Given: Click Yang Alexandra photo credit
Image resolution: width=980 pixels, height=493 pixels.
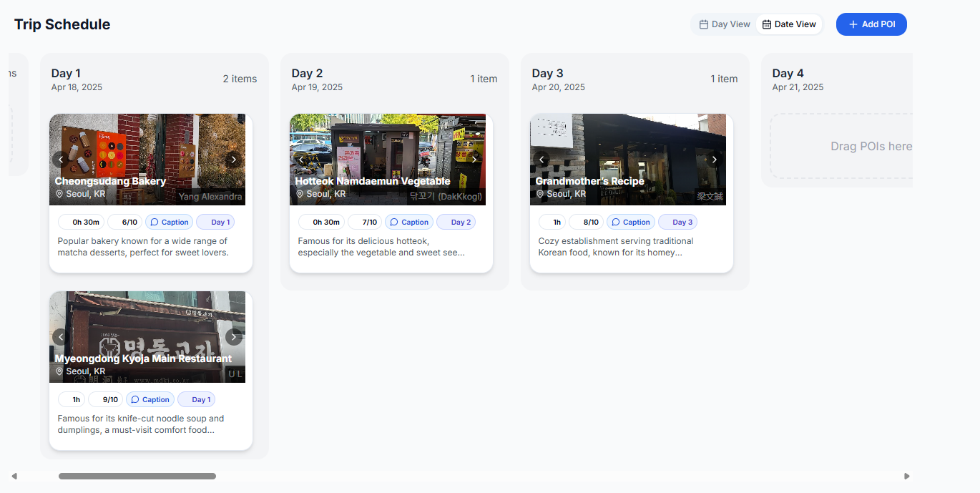Looking at the screenshot, I should pyautogui.click(x=210, y=197).
